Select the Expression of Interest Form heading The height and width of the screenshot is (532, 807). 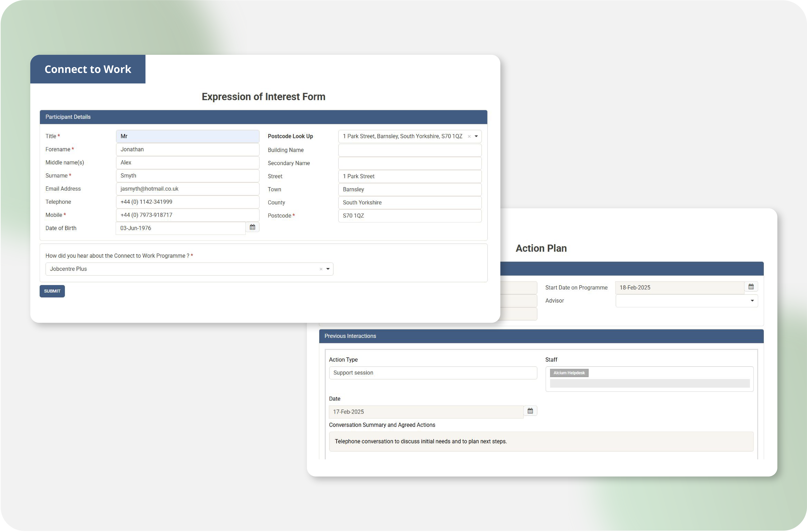click(x=263, y=97)
